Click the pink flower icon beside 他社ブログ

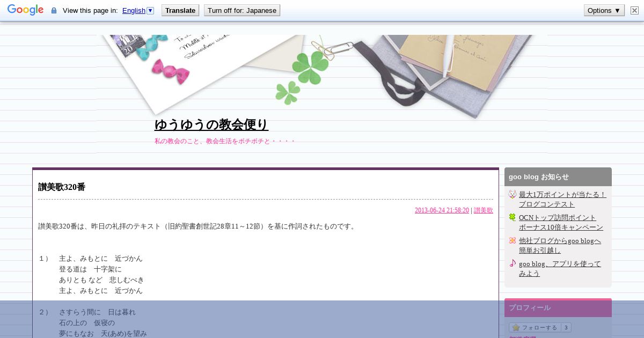click(x=513, y=240)
